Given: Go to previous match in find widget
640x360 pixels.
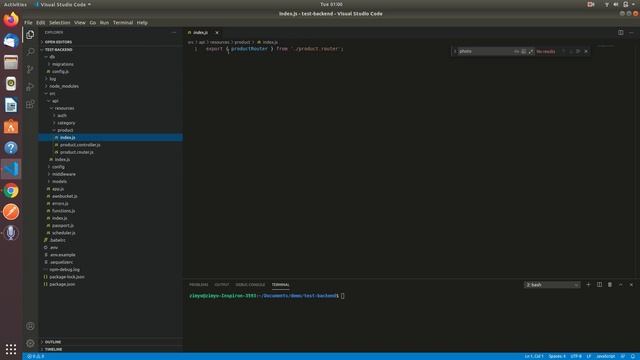Looking at the screenshot, I should [x=563, y=51].
